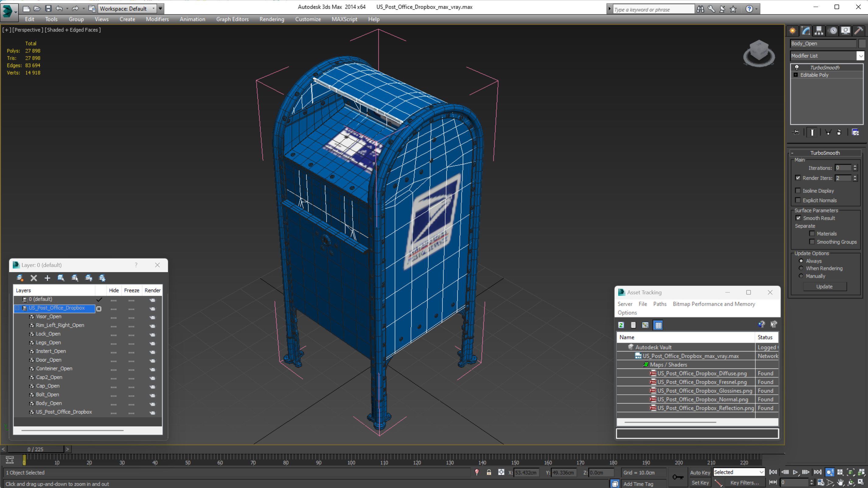Open the Modifier List dropdown
Screen dimensions: 868x488
coord(861,56)
